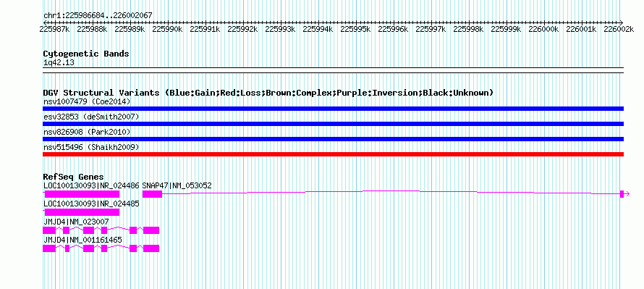Click the 225995k ruler label
This screenshot has height=289, width=644.
point(356,29)
